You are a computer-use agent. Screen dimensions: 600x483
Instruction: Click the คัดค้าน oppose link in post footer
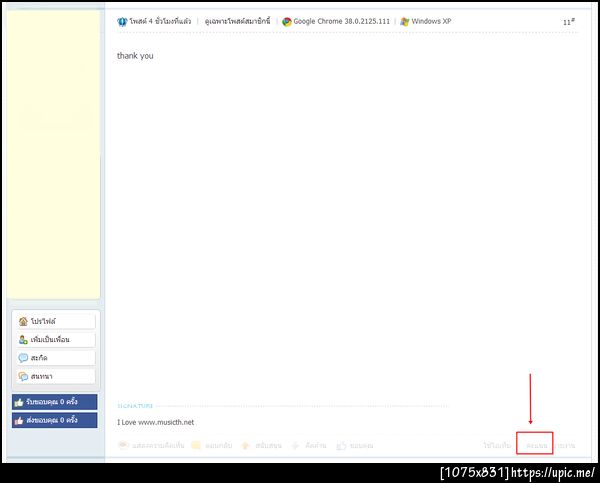309,445
